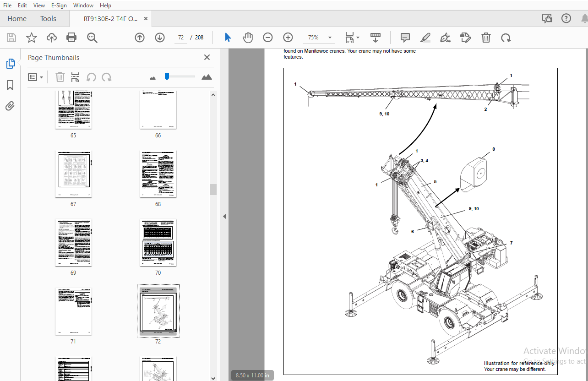588x381 pixels.
Task: Switch to the Home tab
Action: click(17, 18)
